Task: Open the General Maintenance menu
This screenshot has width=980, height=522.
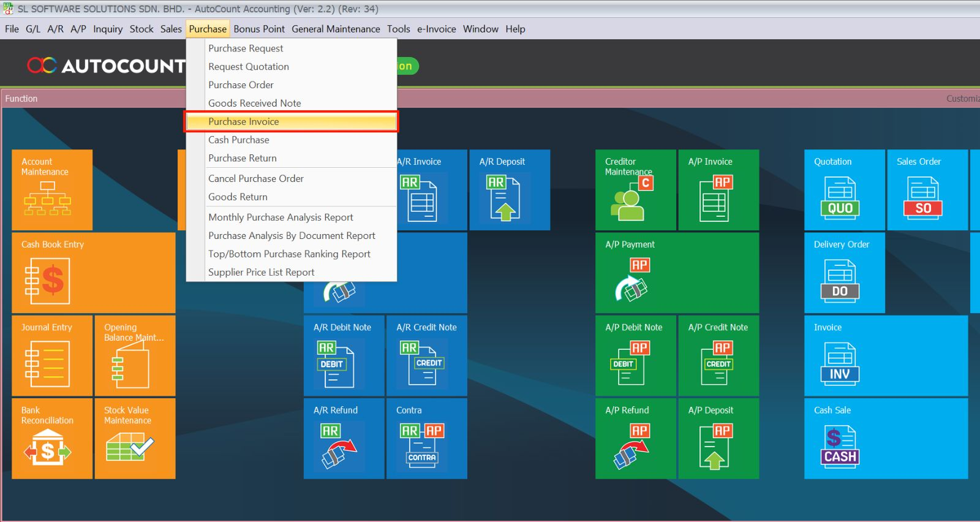Action: point(336,29)
